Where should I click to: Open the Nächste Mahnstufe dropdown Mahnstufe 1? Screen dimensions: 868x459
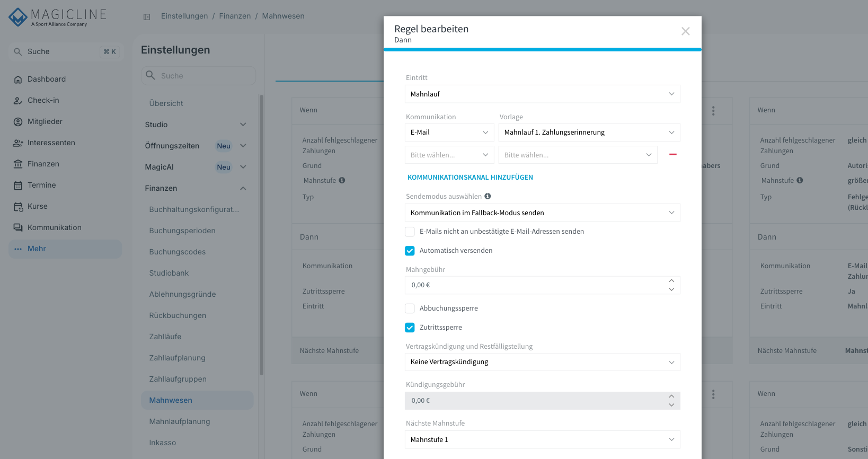point(543,439)
